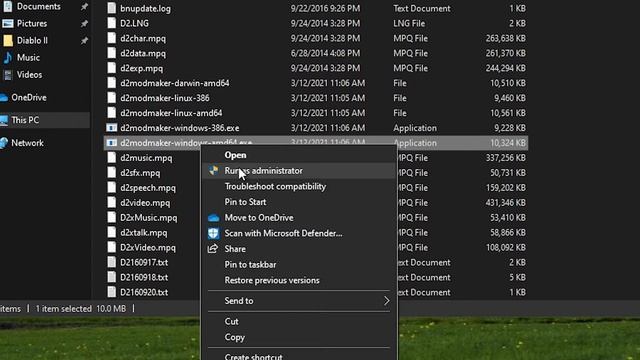Click the Pictures icon in Quick access

8,23
